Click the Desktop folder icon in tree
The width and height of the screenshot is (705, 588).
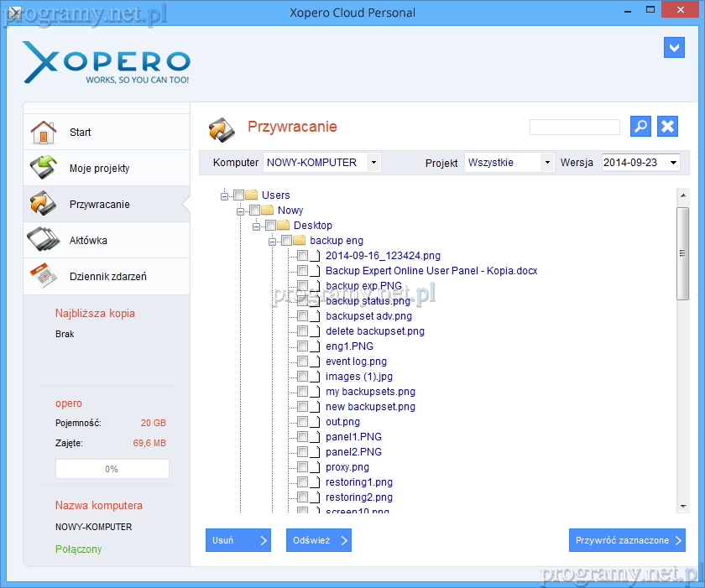[284, 226]
